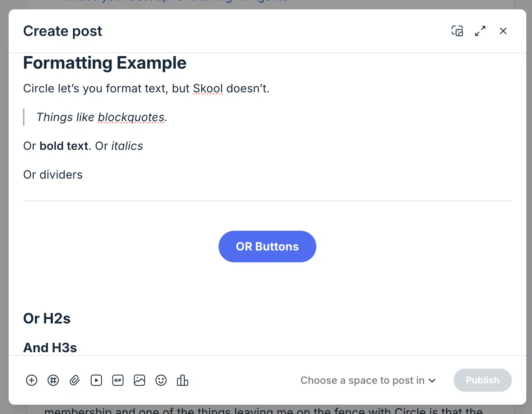Click the plus insert block icon
Viewport: 532px width, 414px height.
(x=32, y=380)
